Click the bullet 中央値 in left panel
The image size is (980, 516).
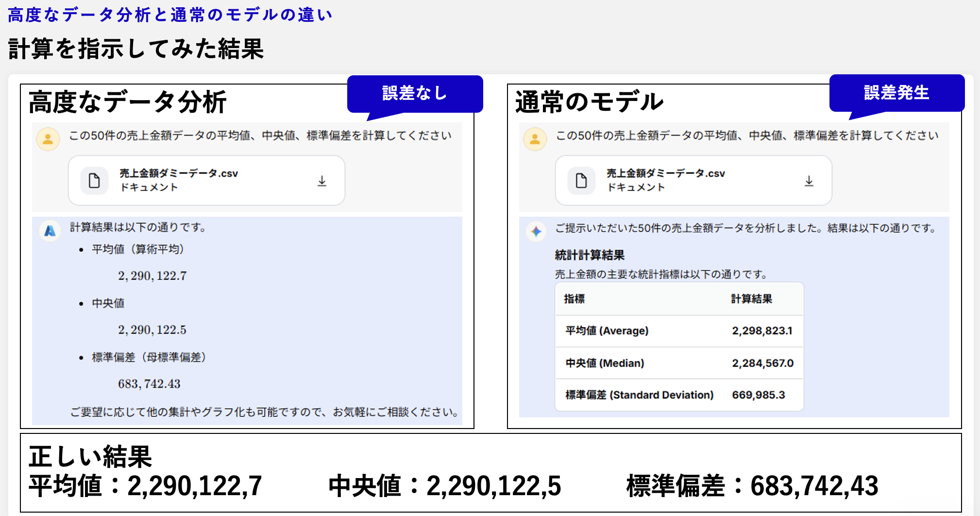coord(108,303)
